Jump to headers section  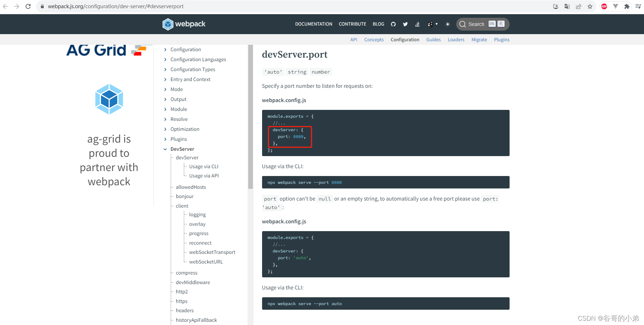185,310
